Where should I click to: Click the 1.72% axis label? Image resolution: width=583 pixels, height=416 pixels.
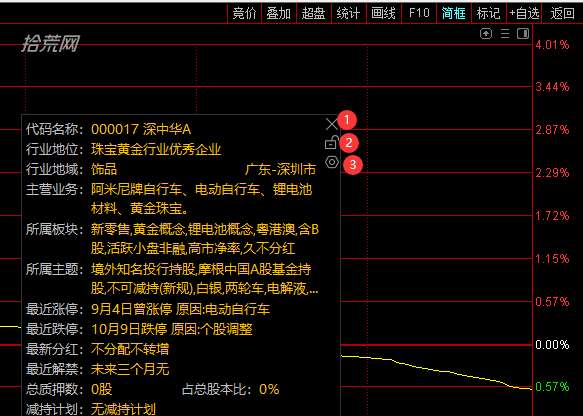pyautogui.click(x=552, y=216)
